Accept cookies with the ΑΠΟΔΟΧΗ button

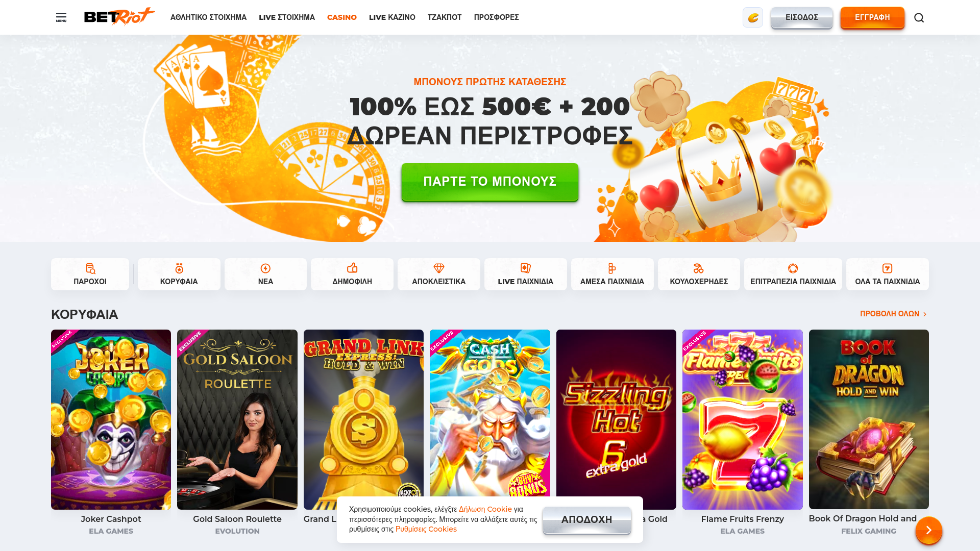click(x=587, y=520)
